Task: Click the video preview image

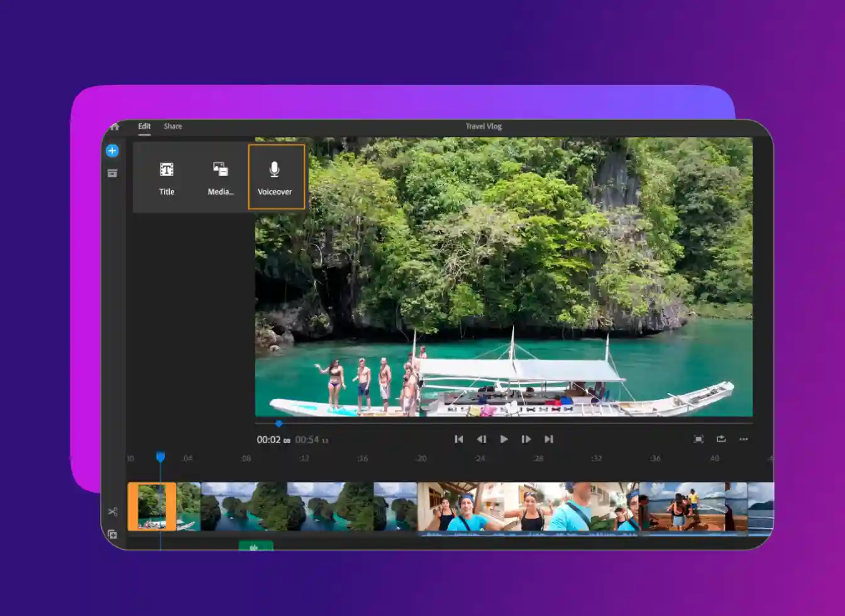Action: point(504,277)
